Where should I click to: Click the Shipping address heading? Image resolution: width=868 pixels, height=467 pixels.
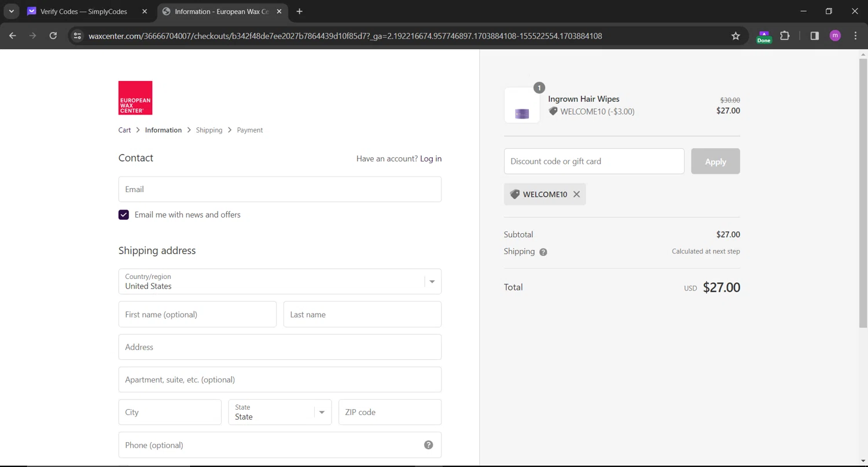(157, 251)
